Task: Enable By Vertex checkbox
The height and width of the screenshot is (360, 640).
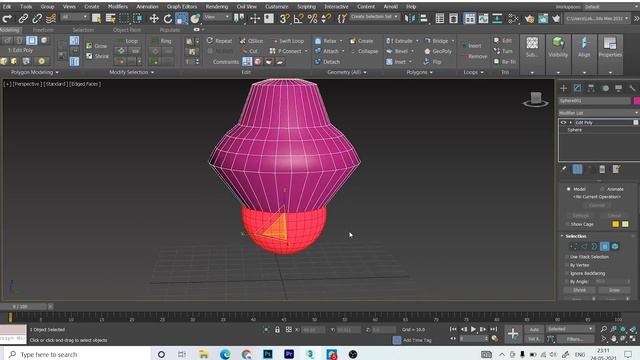Action: 567,265
